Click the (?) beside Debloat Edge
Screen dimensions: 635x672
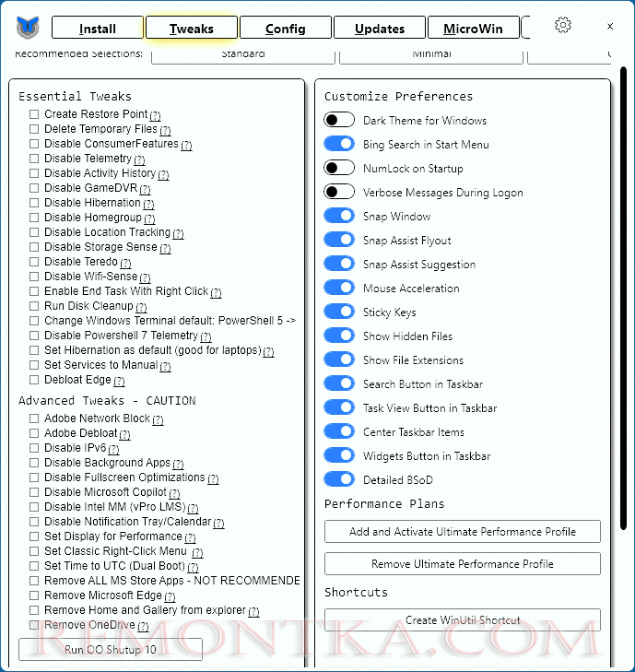click(x=119, y=381)
